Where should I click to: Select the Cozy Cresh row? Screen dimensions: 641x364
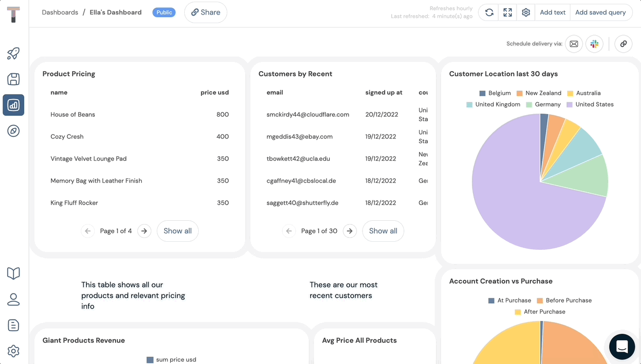point(140,137)
